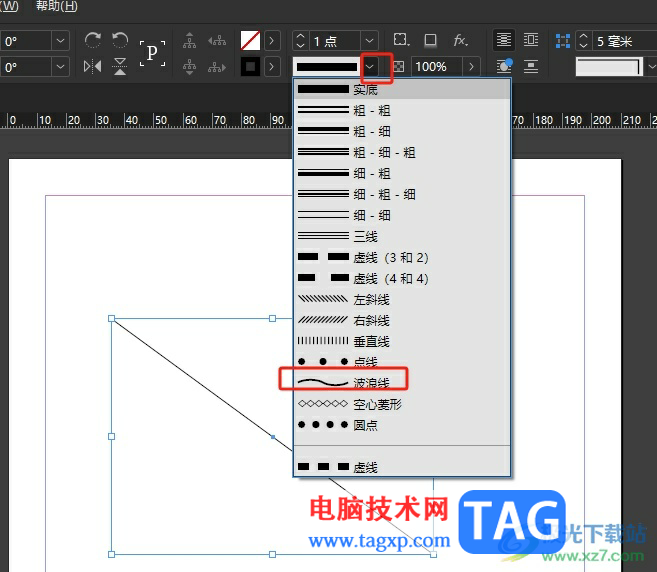
Task: Click the Select previous object icon
Action: tap(217, 41)
